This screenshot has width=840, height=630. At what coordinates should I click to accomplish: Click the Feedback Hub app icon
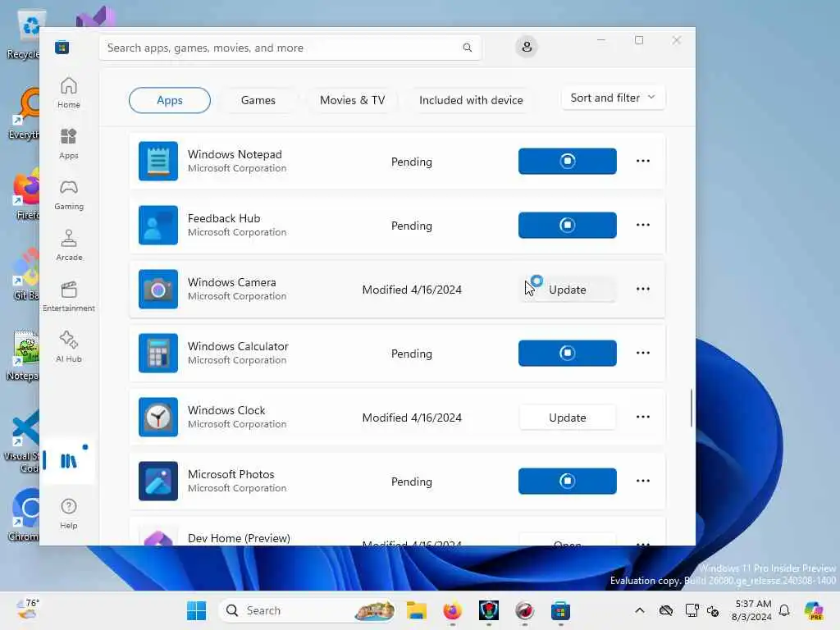158,225
